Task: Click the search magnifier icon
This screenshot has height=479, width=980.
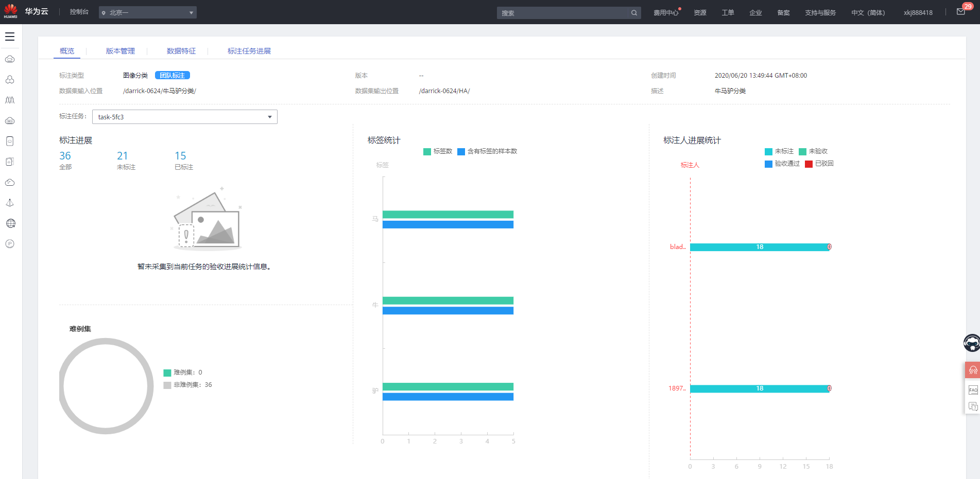Action: click(634, 13)
